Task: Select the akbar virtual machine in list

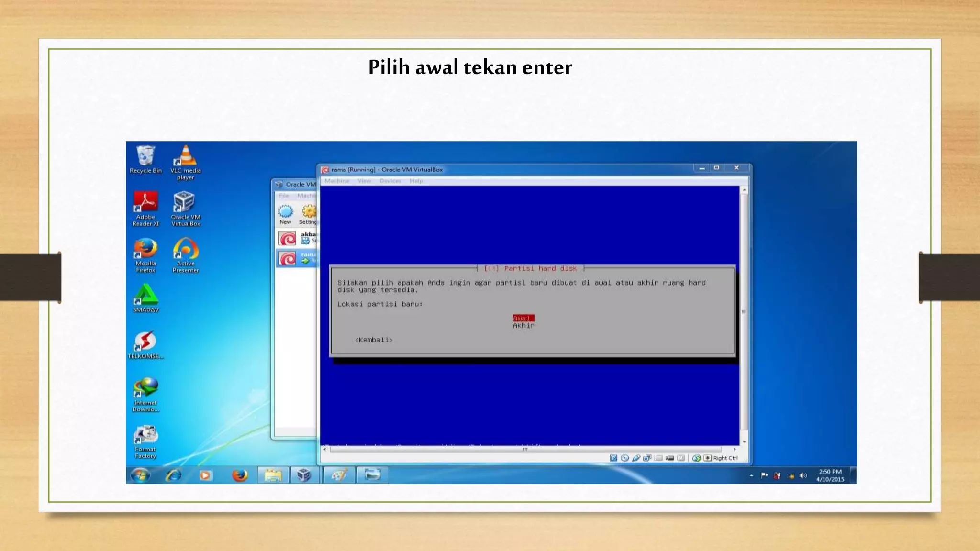Action: coord(297,238)
